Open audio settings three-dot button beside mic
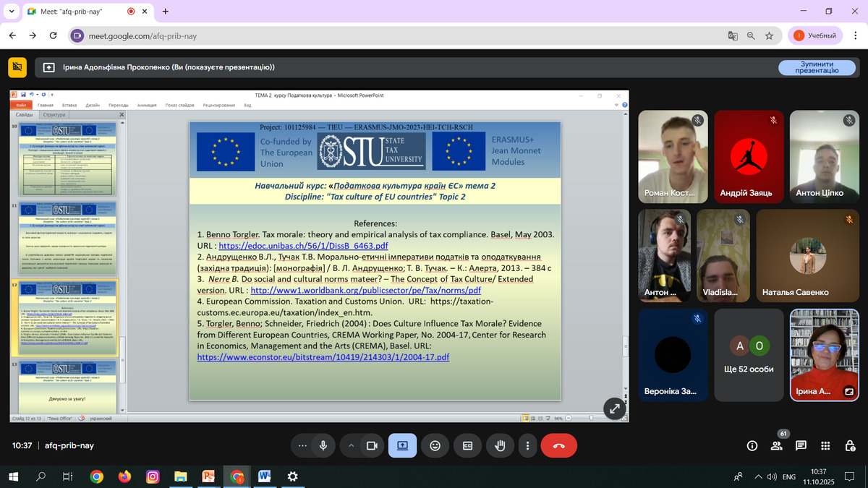Screen dimensions: 868x488 [302, 446]
